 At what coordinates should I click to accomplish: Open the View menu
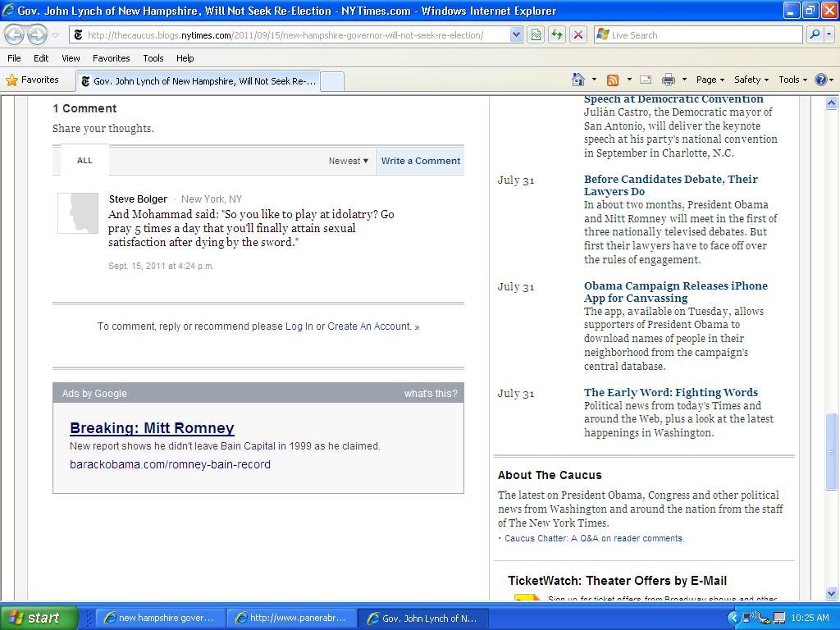point(71,58)
